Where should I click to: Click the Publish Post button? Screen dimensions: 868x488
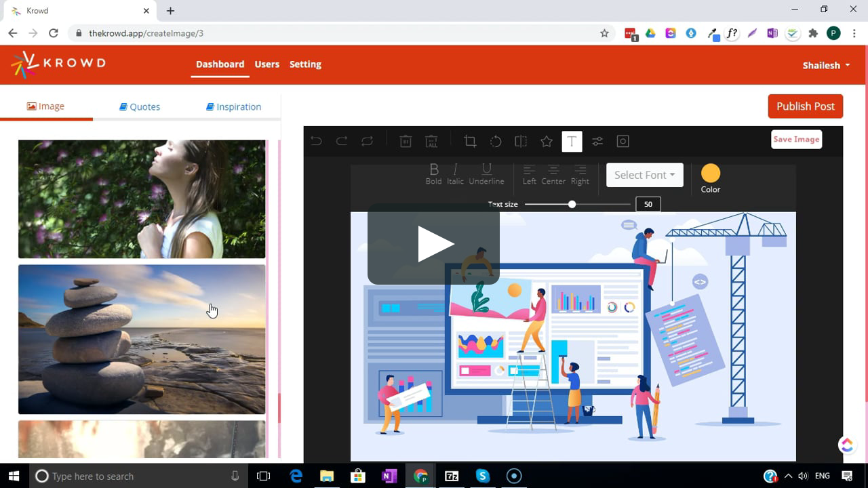click(x=805, y=106)
